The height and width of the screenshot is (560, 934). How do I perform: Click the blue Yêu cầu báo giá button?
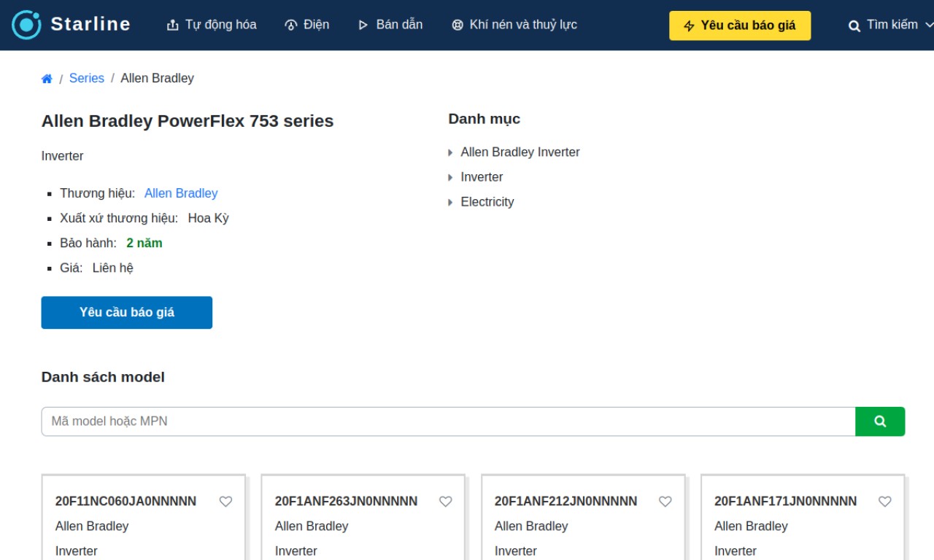[x=127, y=312]
